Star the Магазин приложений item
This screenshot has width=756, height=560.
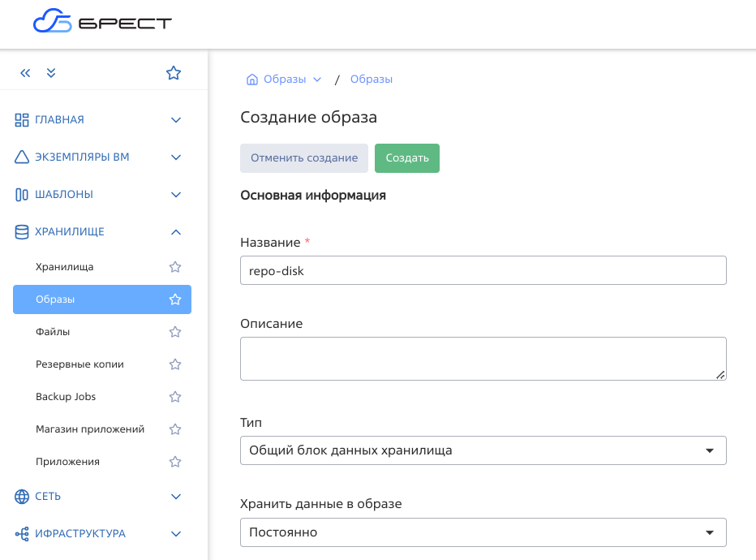[x=174, y=429]
